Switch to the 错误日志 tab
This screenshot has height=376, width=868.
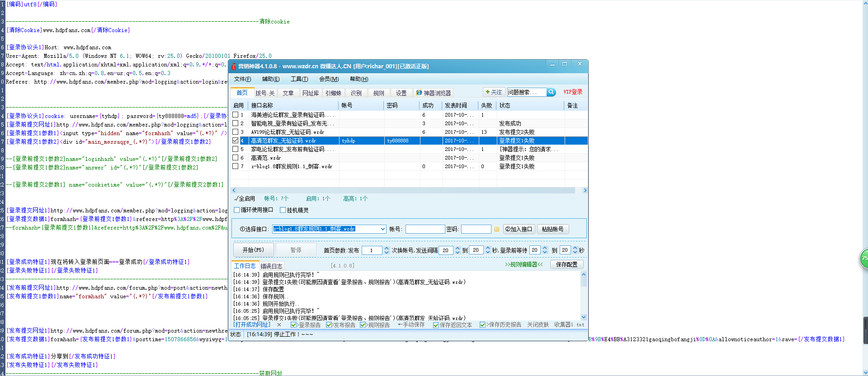pyautogui.click(x=271, y=266)
